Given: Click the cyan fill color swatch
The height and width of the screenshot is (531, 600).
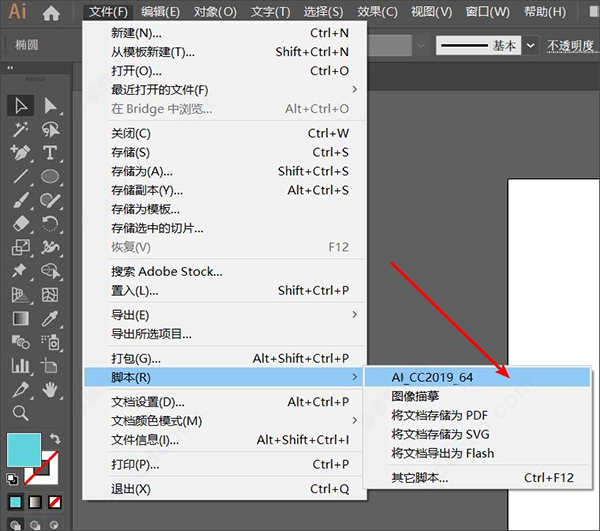Looking at the screenshot, I should point(22,450).
